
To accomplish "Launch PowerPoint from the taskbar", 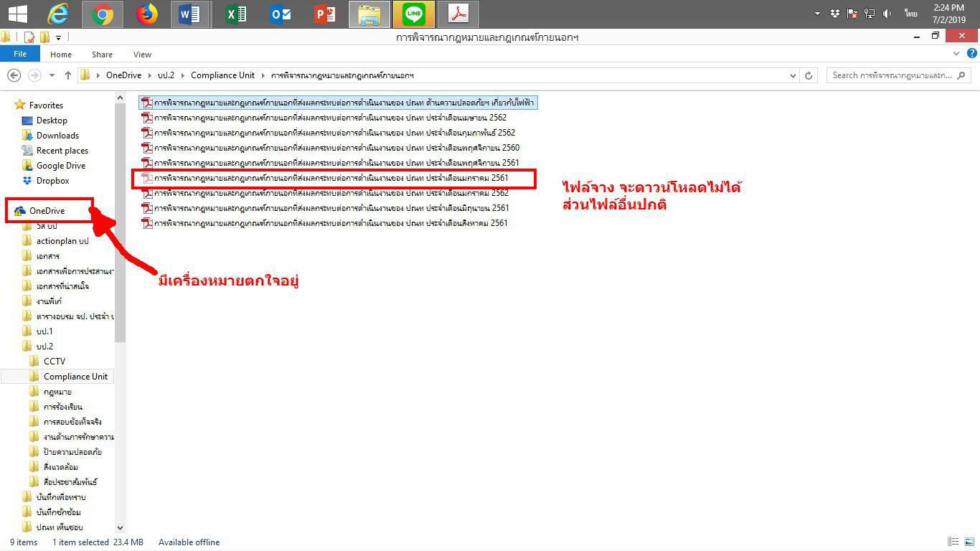I will click(324, 14).
